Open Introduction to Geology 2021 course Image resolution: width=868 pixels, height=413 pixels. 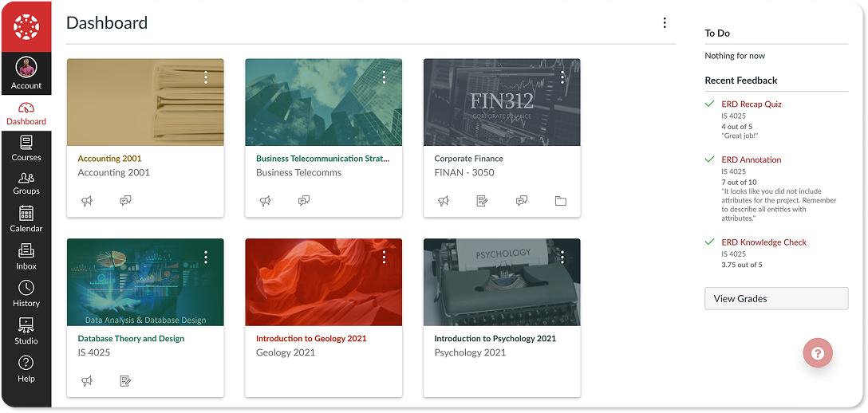311,338
